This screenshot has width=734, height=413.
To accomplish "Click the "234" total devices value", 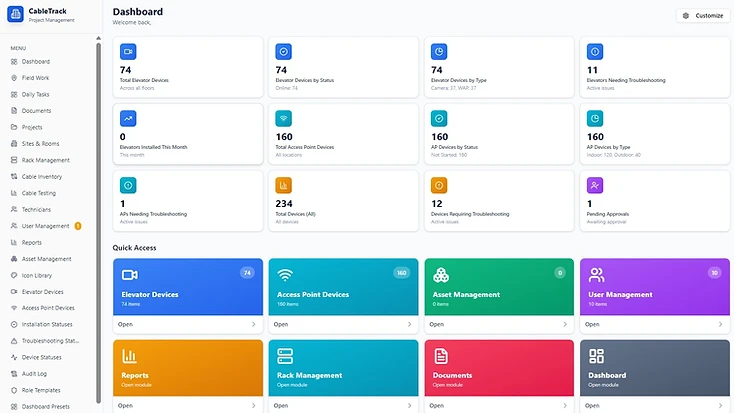I will click(x=284, y=204).
